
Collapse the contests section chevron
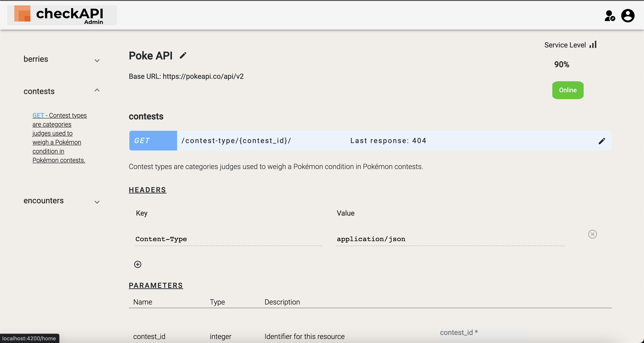click(97, 90)
